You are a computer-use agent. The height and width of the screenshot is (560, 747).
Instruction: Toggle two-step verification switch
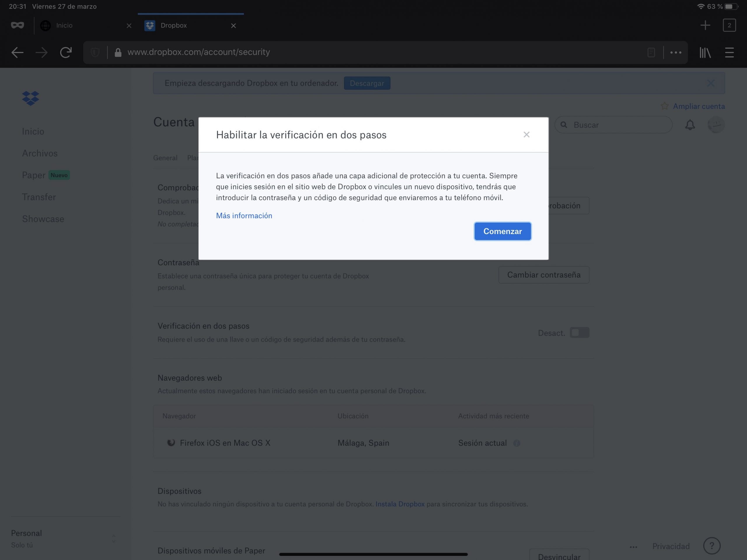579,333
